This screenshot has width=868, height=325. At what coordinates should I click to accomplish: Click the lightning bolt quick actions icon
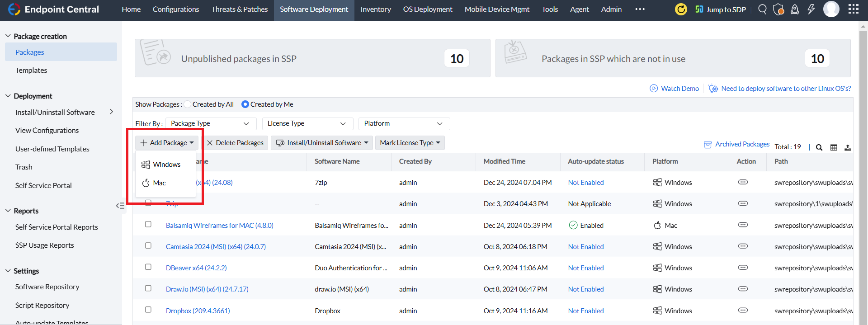(811, 9)
